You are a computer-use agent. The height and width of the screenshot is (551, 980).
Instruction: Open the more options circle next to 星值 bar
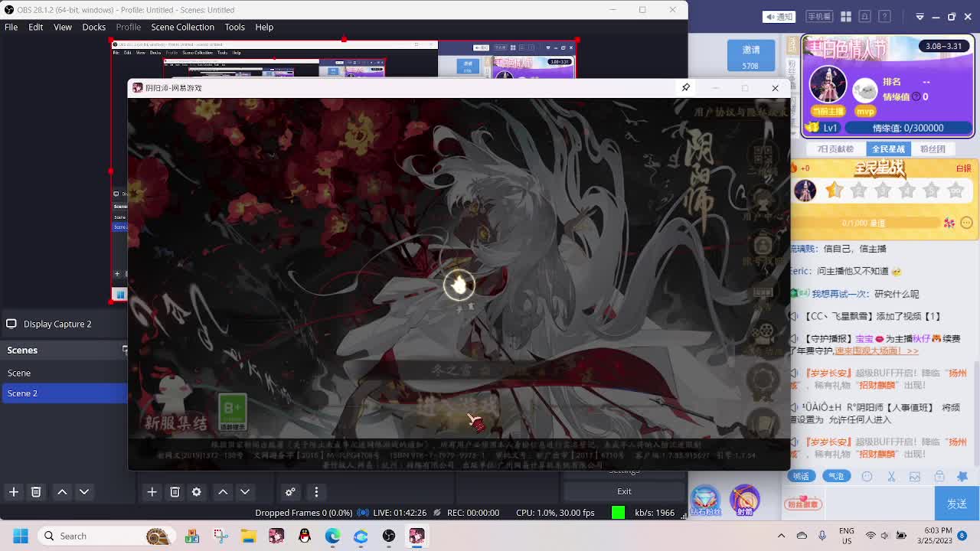pos(966,223)
